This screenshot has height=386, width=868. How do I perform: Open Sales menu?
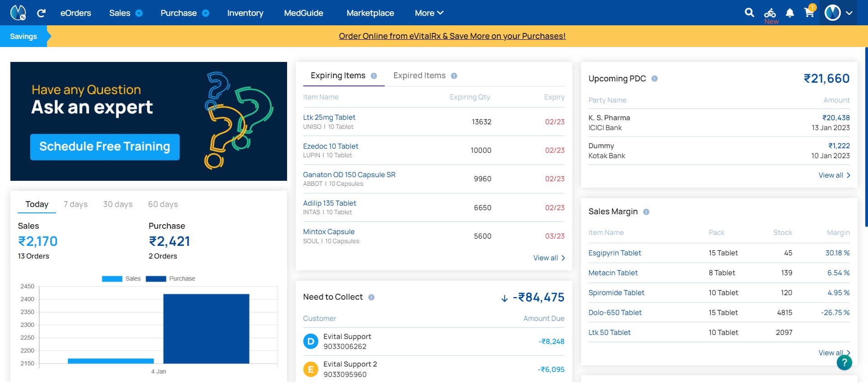119,13
